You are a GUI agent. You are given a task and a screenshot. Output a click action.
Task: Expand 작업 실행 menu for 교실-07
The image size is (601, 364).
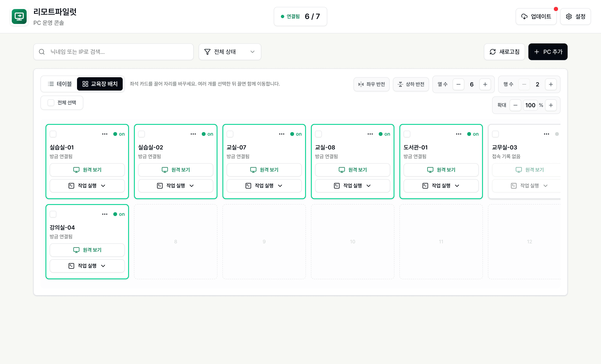pyautogui.click(x=264, y=186)
